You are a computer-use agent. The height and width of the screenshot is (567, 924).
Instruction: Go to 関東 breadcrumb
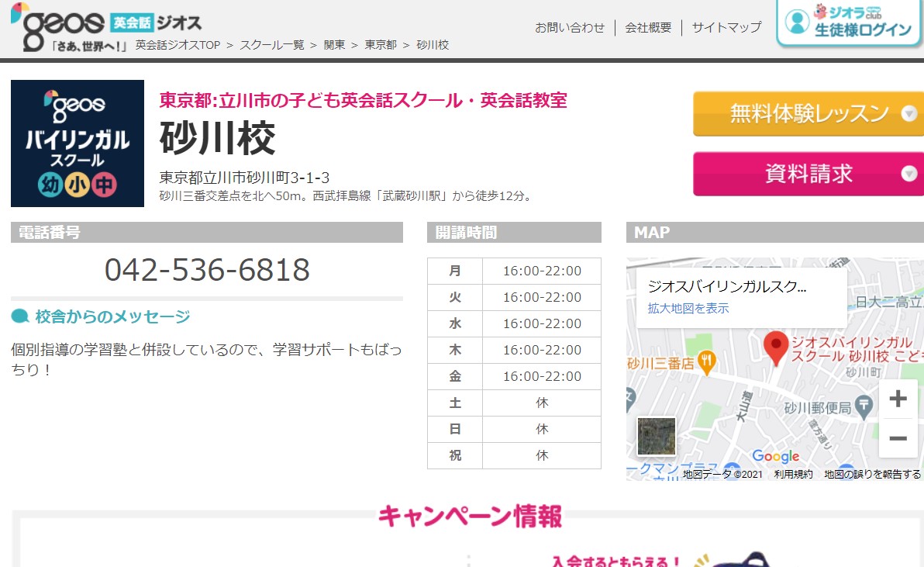coord(335,45)
